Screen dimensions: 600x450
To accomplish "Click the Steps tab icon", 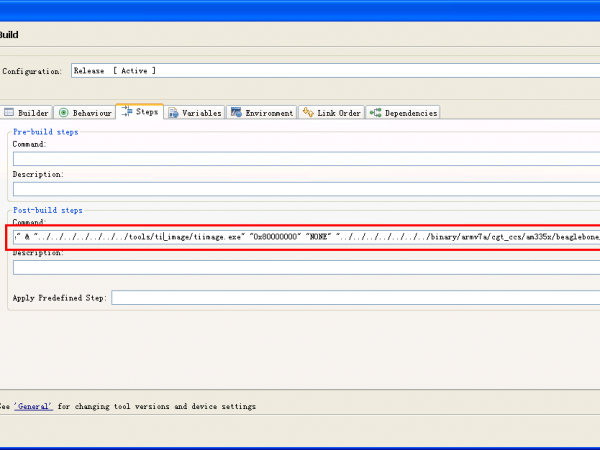I will [x=126, y=112].
